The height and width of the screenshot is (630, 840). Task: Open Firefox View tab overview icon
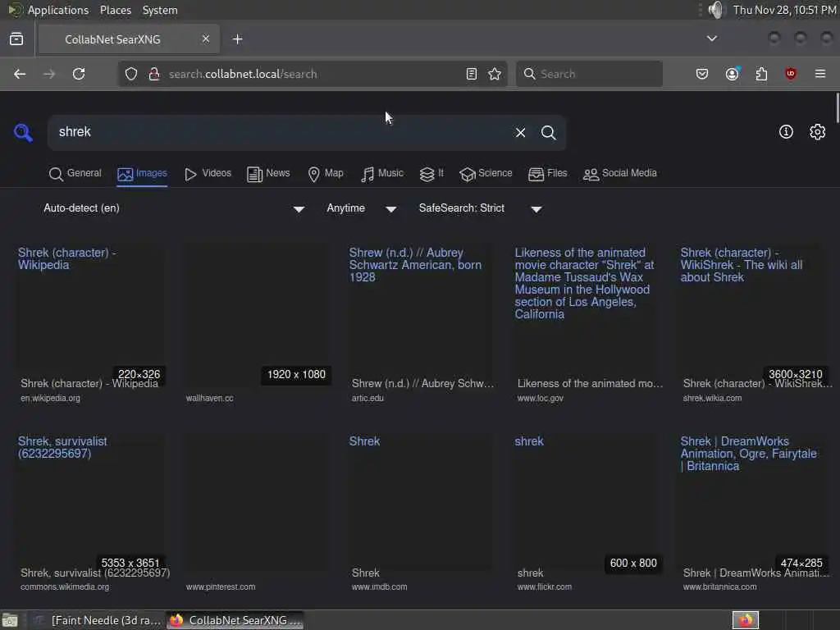(16, 39)
